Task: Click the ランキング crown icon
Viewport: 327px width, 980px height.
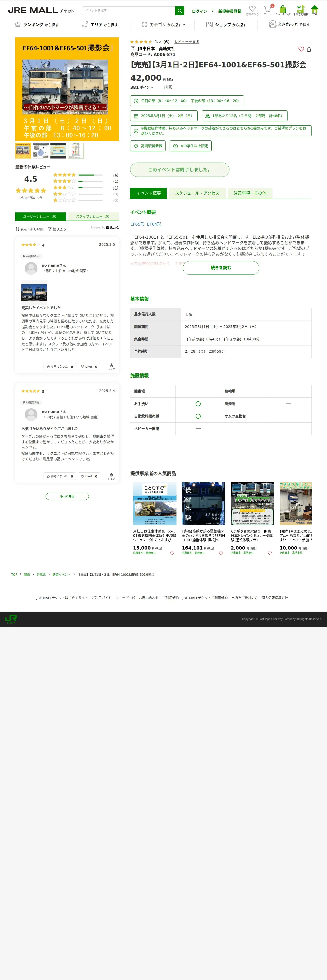Action: 18,24
